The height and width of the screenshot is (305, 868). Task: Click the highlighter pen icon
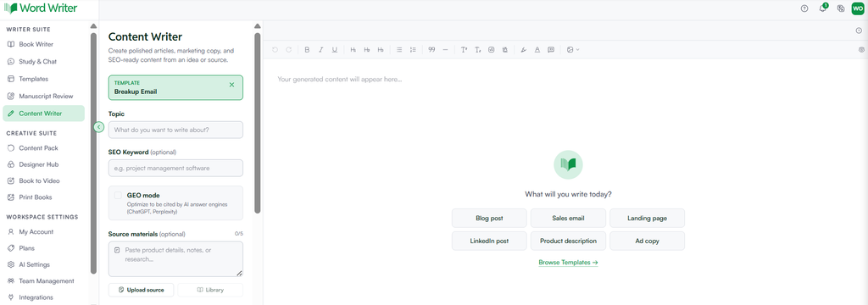point(524,50)
